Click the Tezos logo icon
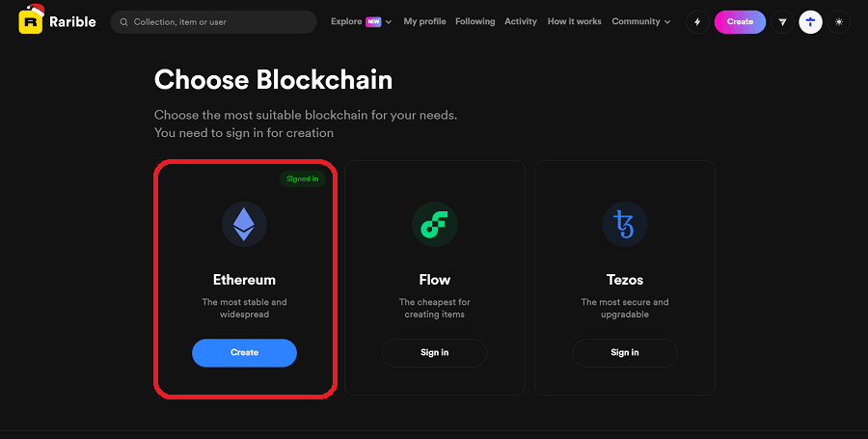 [624, 224]
